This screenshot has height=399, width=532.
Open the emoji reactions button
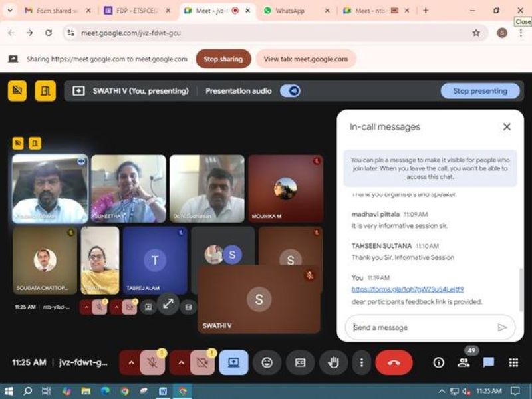267,362
